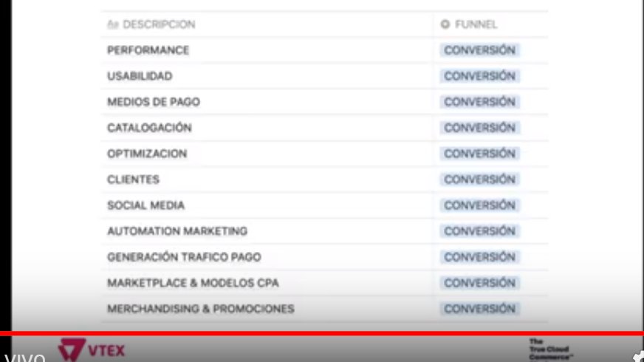
Task: Click the VIVO live indicator text
Action: [24, 358]
